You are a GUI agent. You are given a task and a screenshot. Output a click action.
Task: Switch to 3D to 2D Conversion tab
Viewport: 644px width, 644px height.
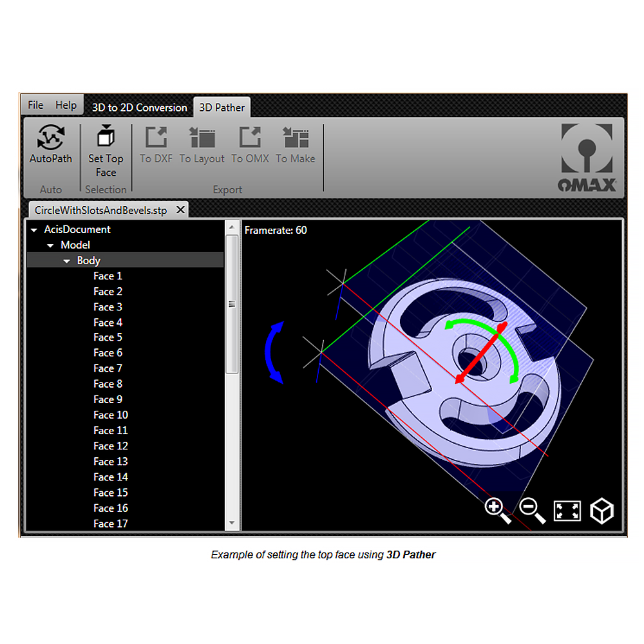coord(139,108)
